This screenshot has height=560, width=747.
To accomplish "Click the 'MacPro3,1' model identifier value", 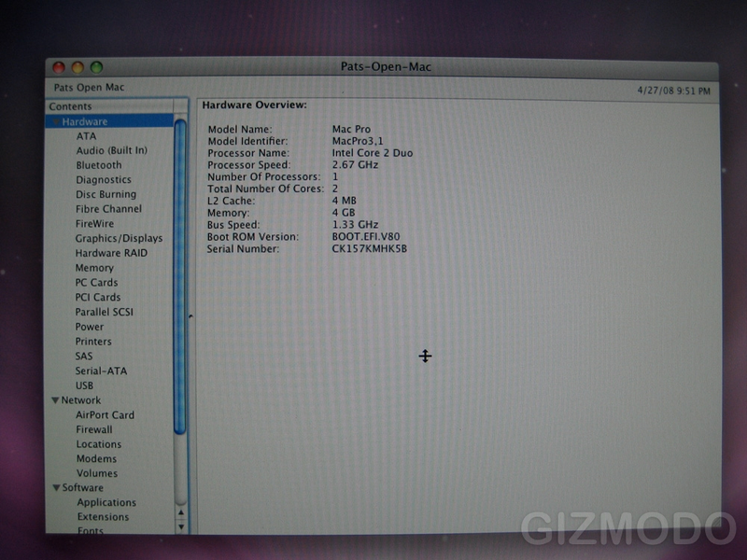I will (358, 142).
